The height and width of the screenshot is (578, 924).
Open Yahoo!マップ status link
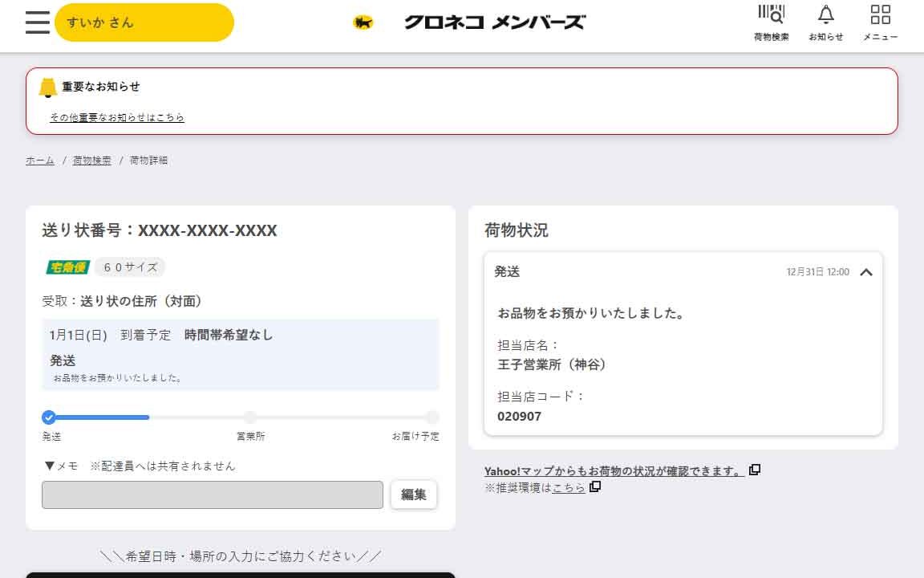point(613,470)
